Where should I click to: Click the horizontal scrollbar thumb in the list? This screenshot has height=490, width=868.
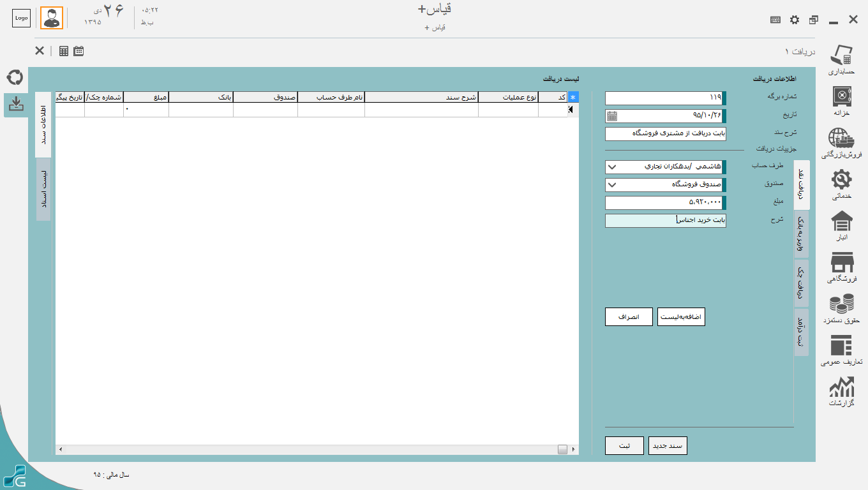point(562,450)
